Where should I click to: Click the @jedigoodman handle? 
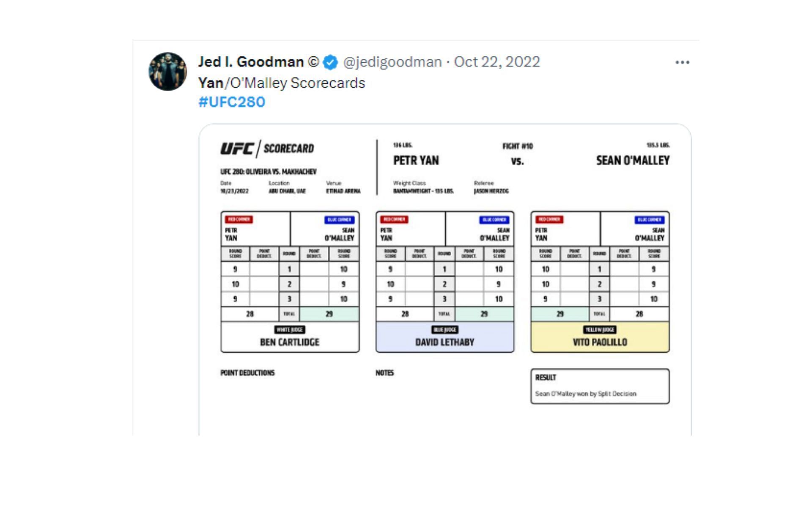point(392,62)
